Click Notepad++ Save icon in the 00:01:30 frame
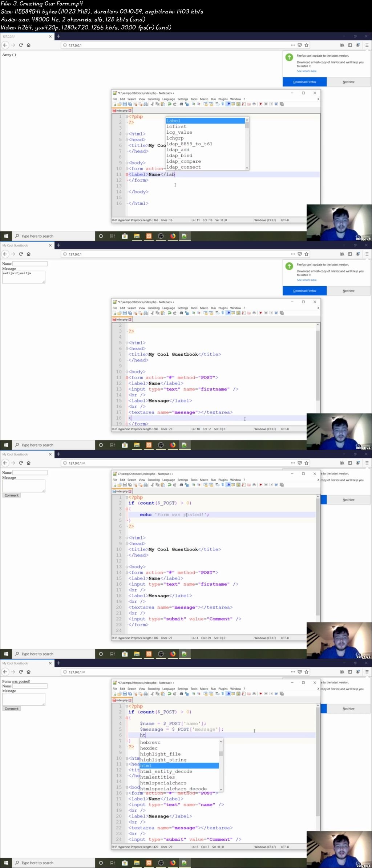Screen dimensions: 372x868 tap(125, 104)
